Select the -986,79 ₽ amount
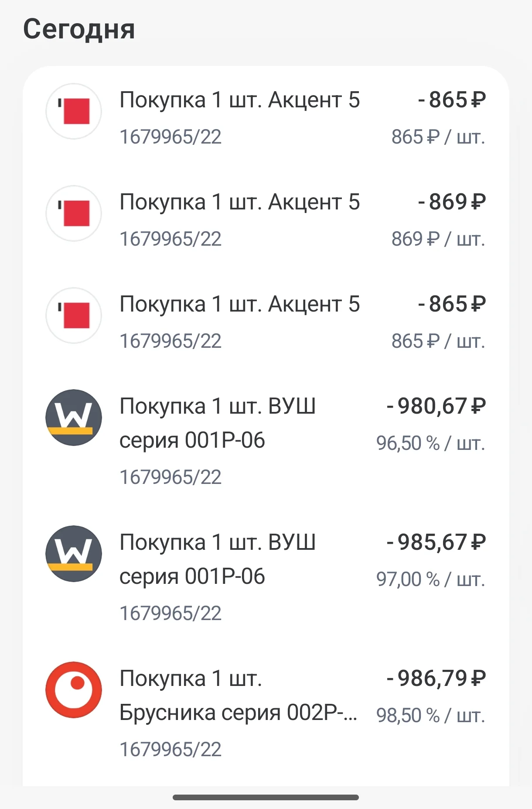 tap(436, 679)
